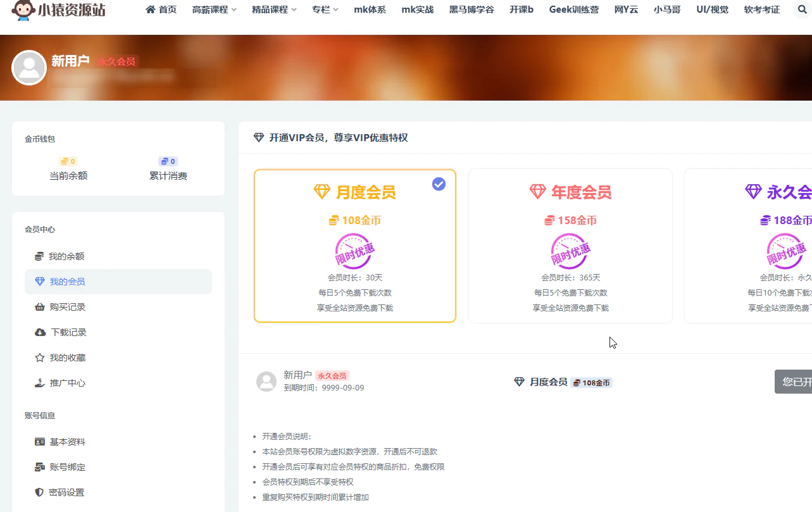Viewport: 812px width, 512px height.
Task: Click the user avatar in the banner
Action: 29,67
